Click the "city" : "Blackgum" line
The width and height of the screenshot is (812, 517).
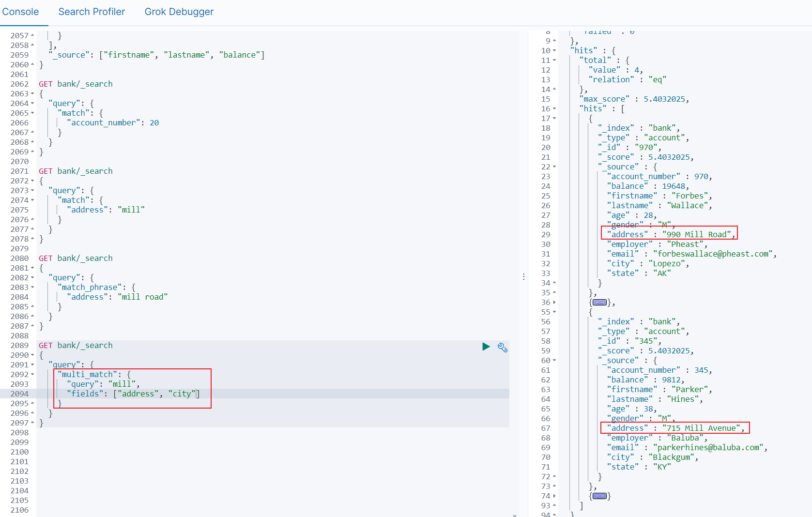(653, 457)
